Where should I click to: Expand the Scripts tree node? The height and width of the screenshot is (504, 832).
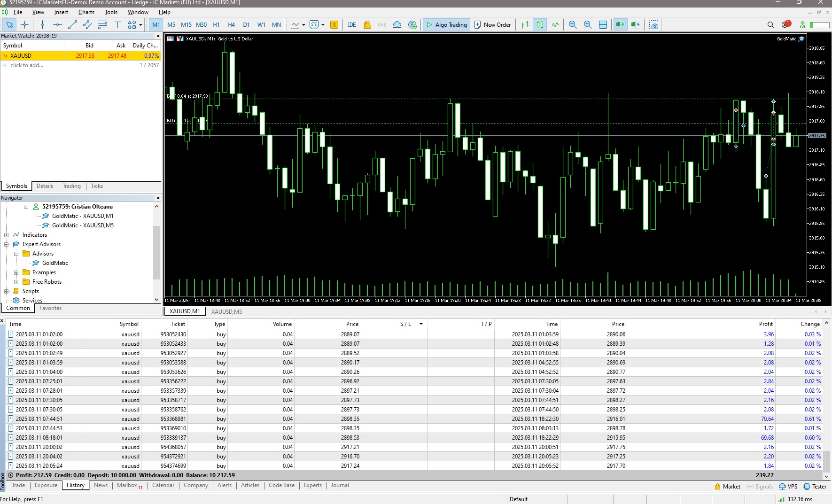(7, 291)
